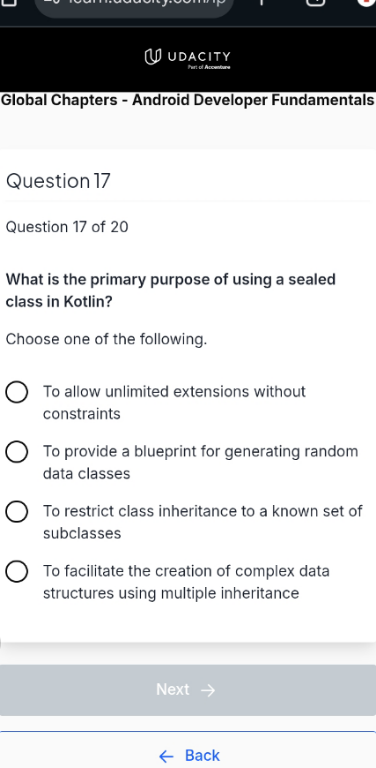Click the 'To facilitate the creation' answer text
This screenshot has height=768, width=376.
click(186, 582)
